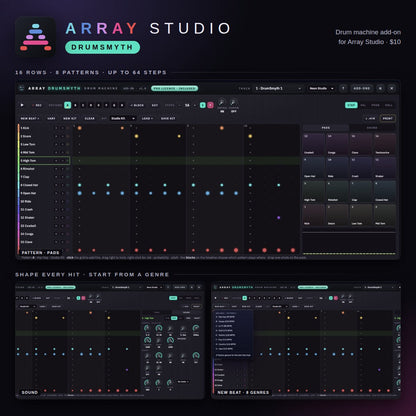The height and width of the screenshot is (416, 416).
Task: Click the first knob right of pink button
Action: [222, 103]
